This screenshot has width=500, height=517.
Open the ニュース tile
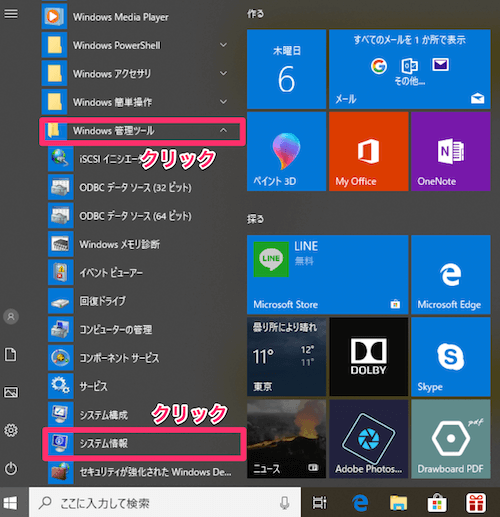pos(286,439)
